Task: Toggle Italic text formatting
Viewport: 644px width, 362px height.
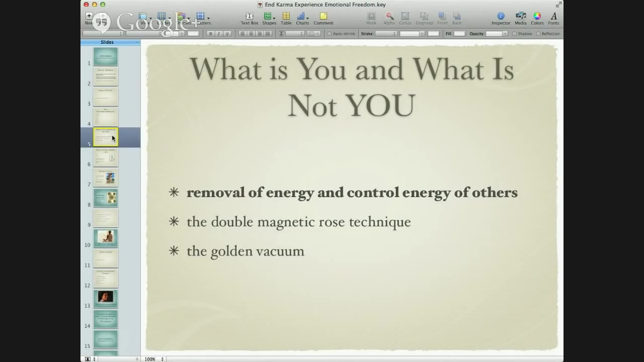Action: (x=218, y=34)
